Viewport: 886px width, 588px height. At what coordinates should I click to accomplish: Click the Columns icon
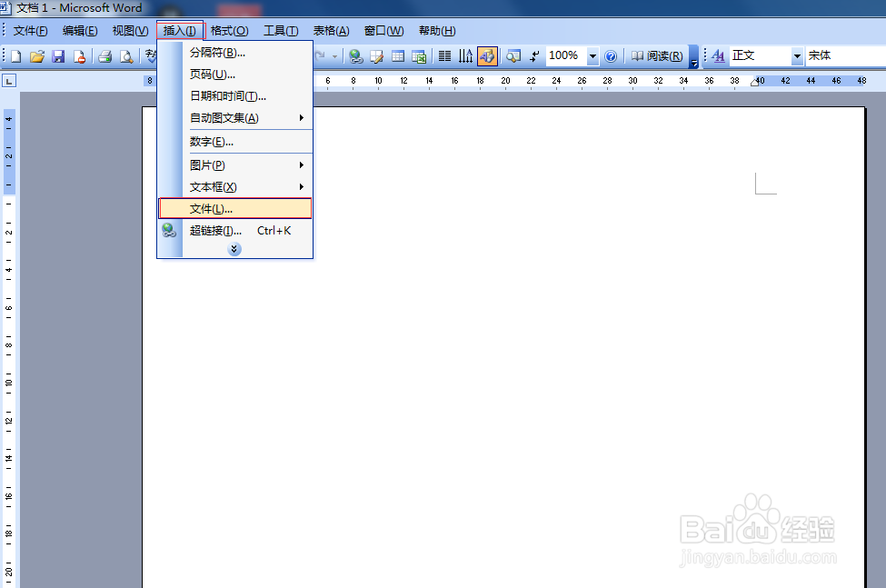(x=444, y=56)
